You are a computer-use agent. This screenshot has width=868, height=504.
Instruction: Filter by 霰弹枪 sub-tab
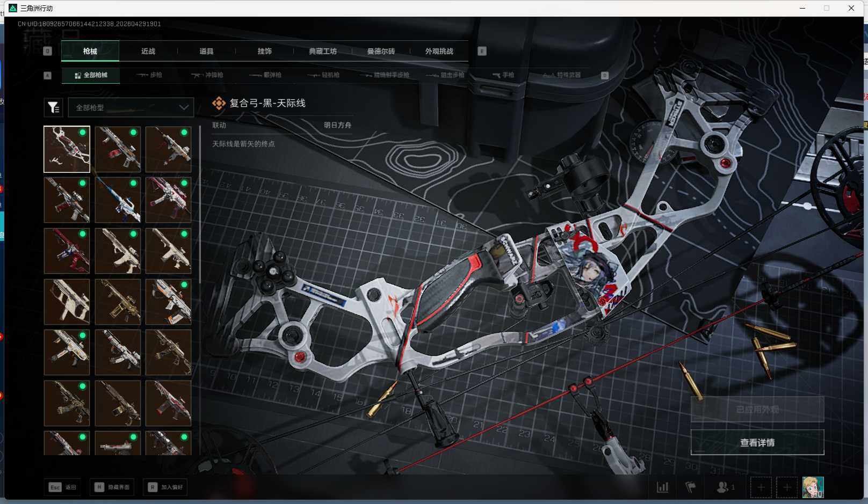pyautogui.click(x=266, y=75)
